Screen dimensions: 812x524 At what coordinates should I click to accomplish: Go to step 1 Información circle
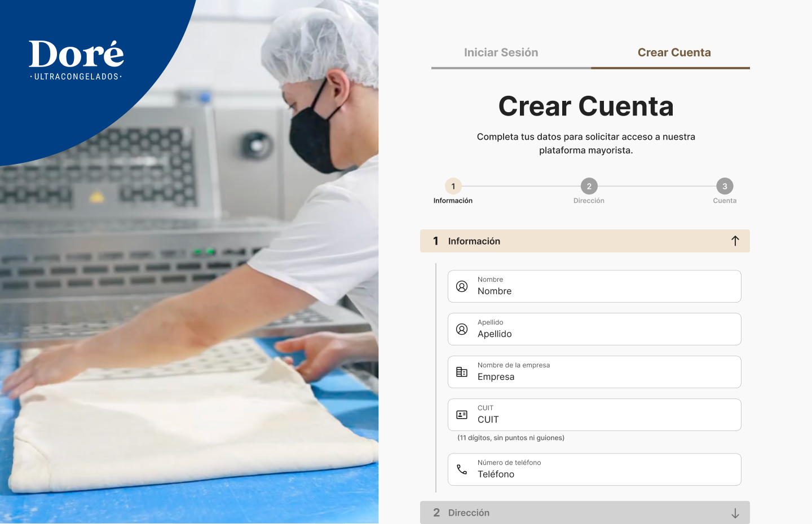coord(453,186)
